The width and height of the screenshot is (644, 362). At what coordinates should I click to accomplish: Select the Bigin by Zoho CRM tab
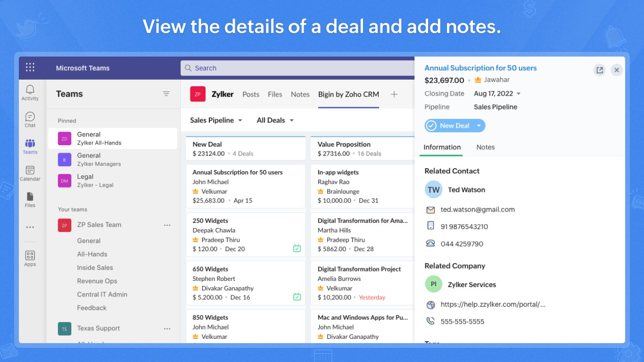pyautogui.click(x=348, y=94)
